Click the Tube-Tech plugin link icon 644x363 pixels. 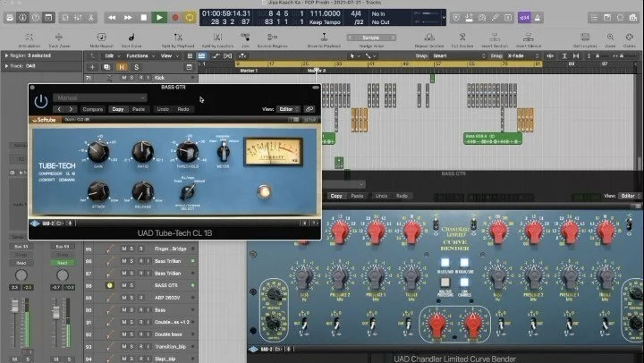(x=309, y=109)
